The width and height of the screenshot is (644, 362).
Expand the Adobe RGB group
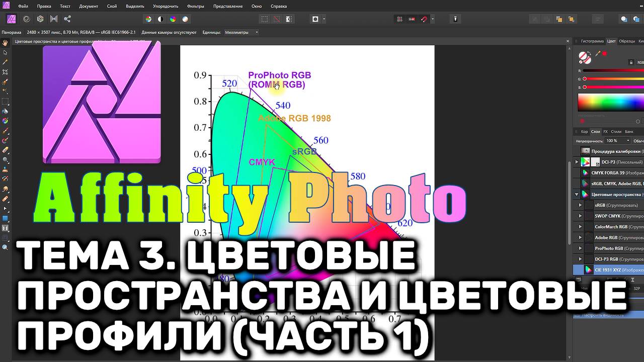coord(580,237)
